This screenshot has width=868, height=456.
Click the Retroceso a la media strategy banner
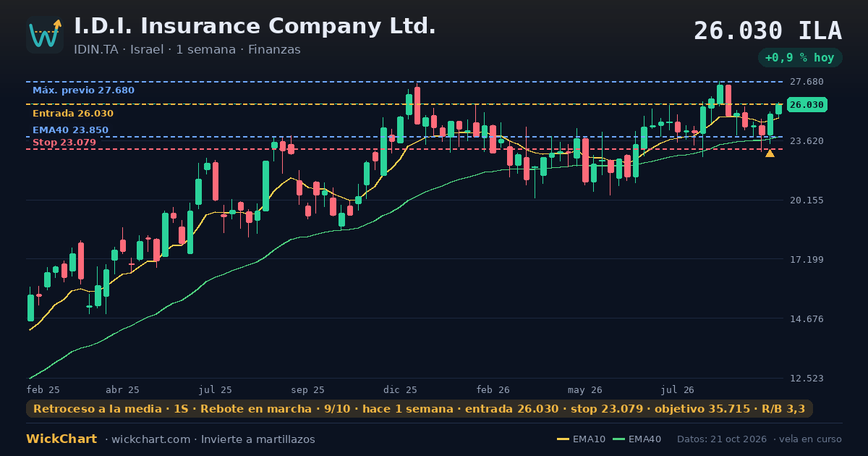[420, 409]
